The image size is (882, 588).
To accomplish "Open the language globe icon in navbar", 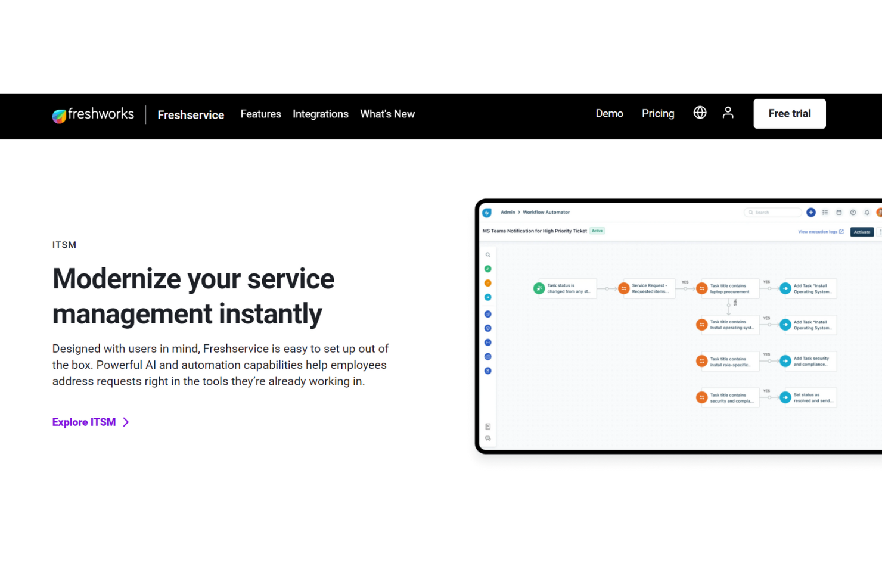I will click(700, 113).
